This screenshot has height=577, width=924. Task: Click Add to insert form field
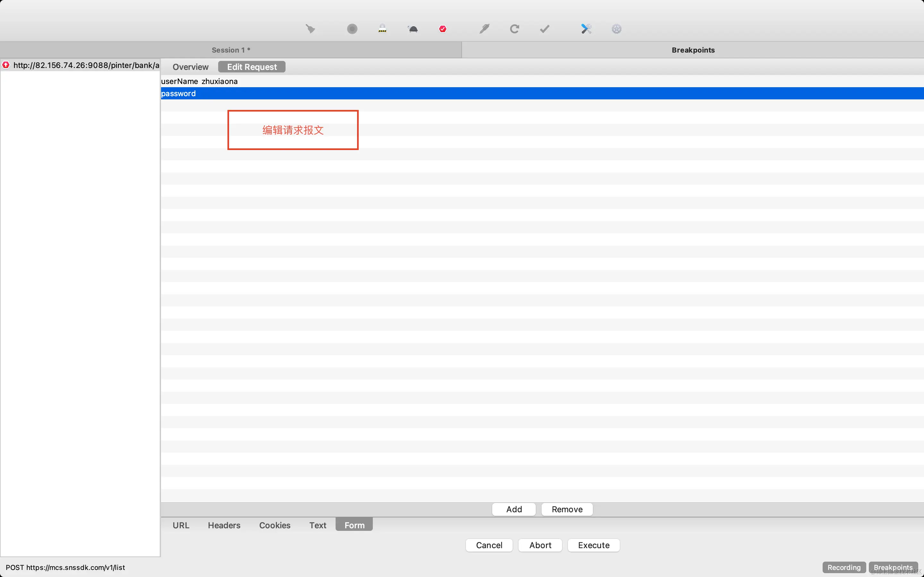[514, 509]
